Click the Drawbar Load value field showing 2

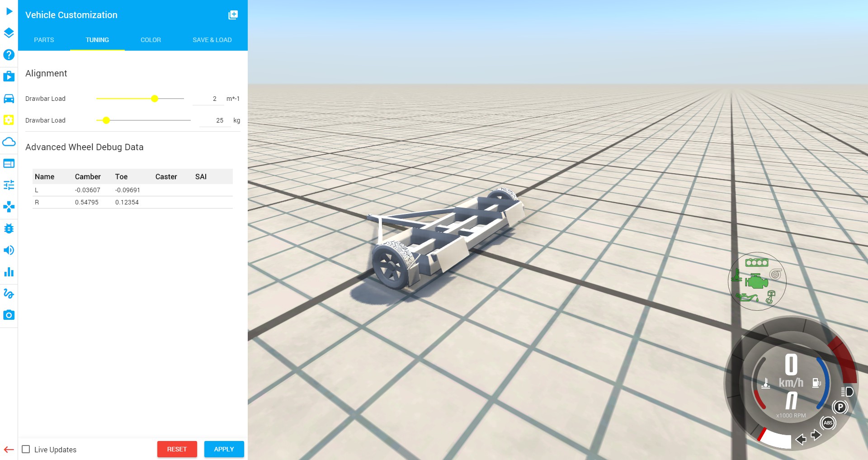[x=208, y=99]
